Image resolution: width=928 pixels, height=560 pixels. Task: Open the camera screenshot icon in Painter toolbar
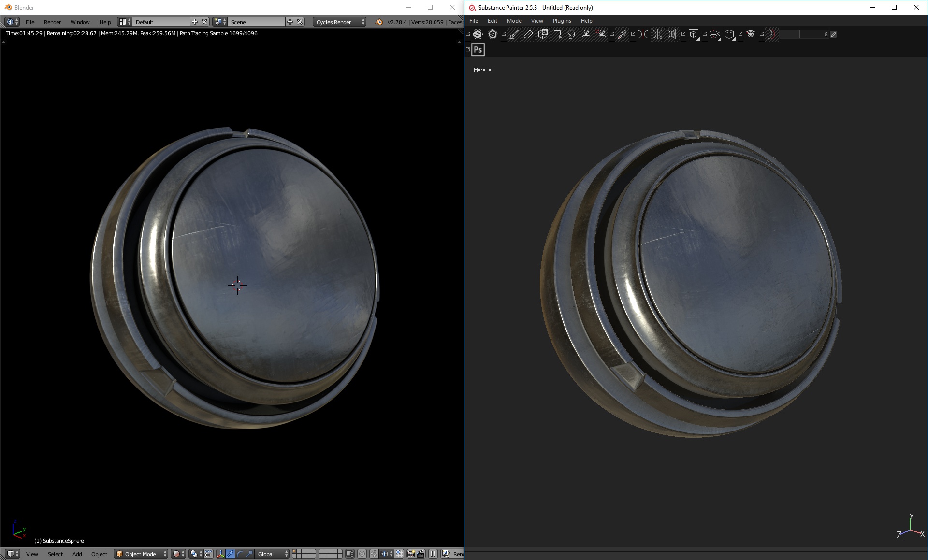point(751,34)
